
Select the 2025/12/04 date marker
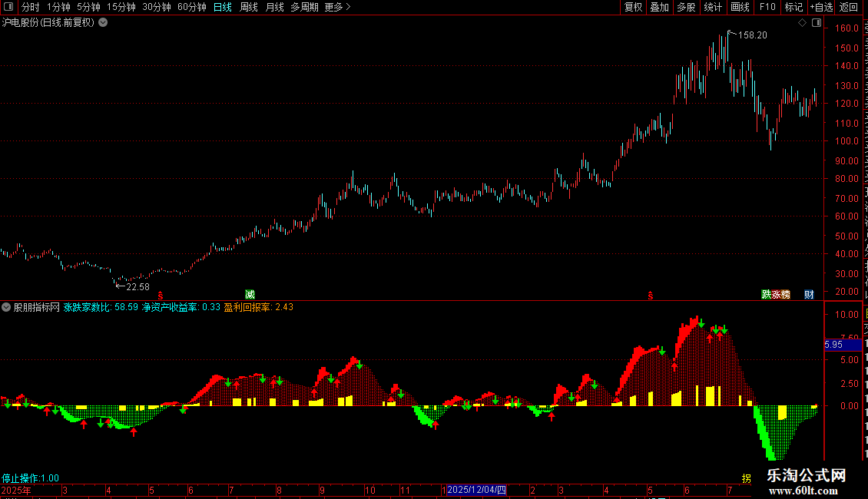476,490
